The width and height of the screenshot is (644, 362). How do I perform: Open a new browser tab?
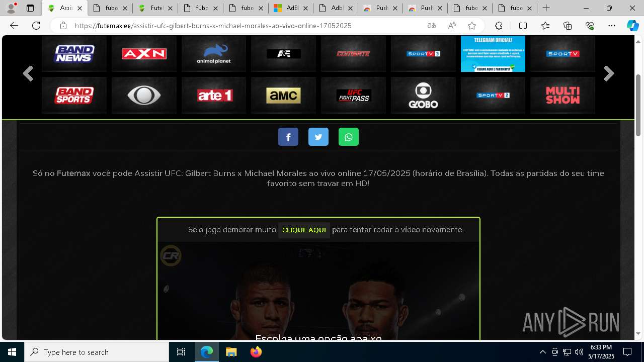click(546, 8)
